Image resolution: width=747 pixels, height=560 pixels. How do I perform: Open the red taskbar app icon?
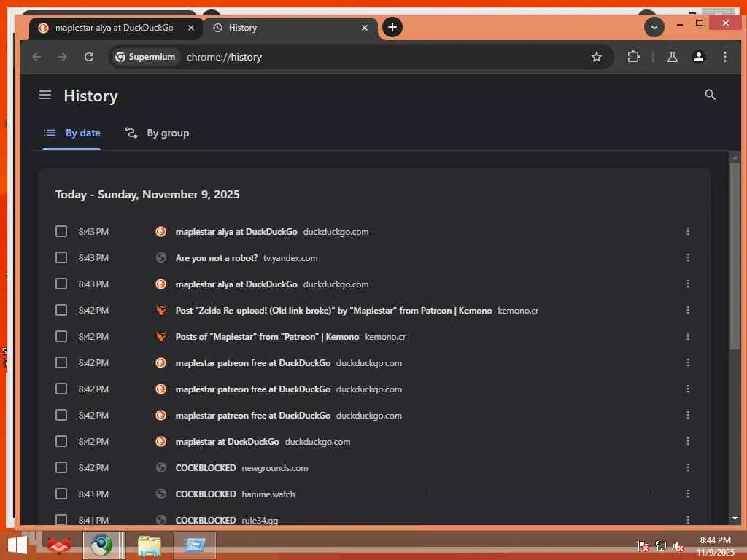tap(58, 545)
